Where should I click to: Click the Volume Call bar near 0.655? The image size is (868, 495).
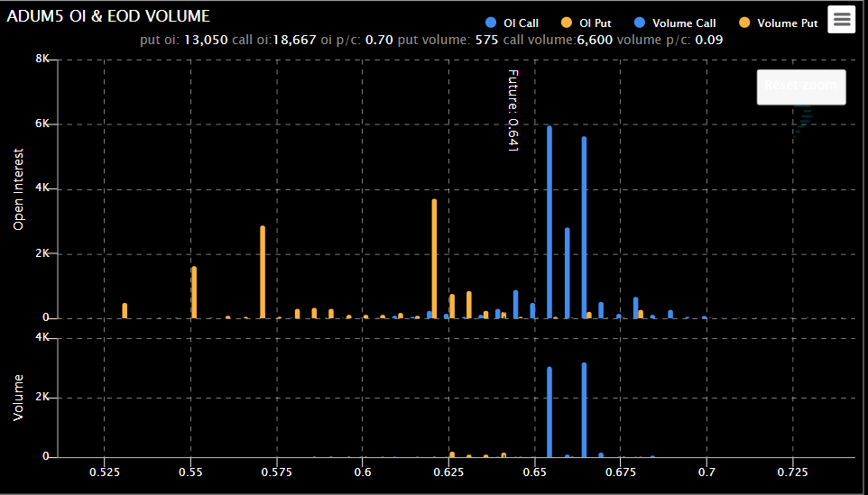(x=549, y=412)
